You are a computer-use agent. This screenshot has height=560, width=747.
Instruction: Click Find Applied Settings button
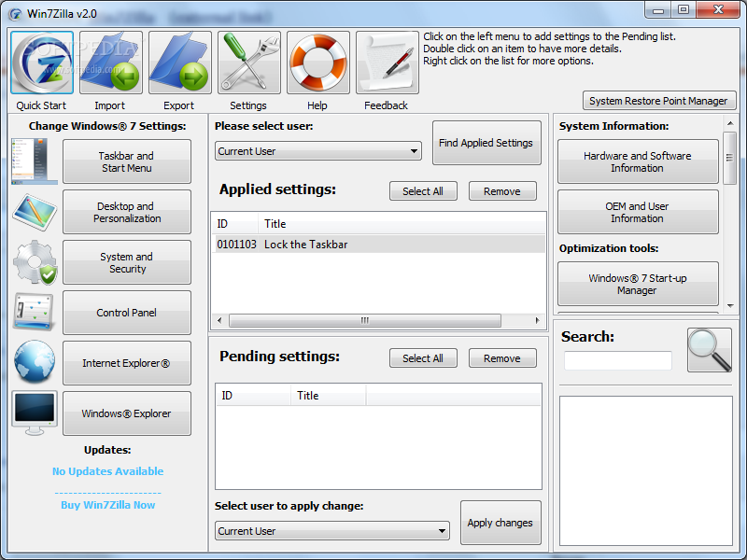point(486,143)
